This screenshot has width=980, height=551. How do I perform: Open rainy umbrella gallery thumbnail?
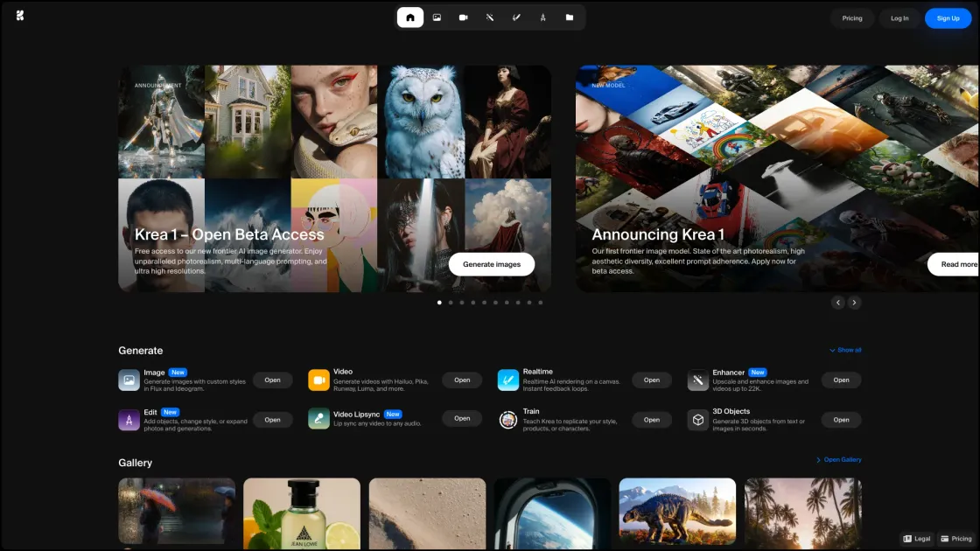[177, 511]
